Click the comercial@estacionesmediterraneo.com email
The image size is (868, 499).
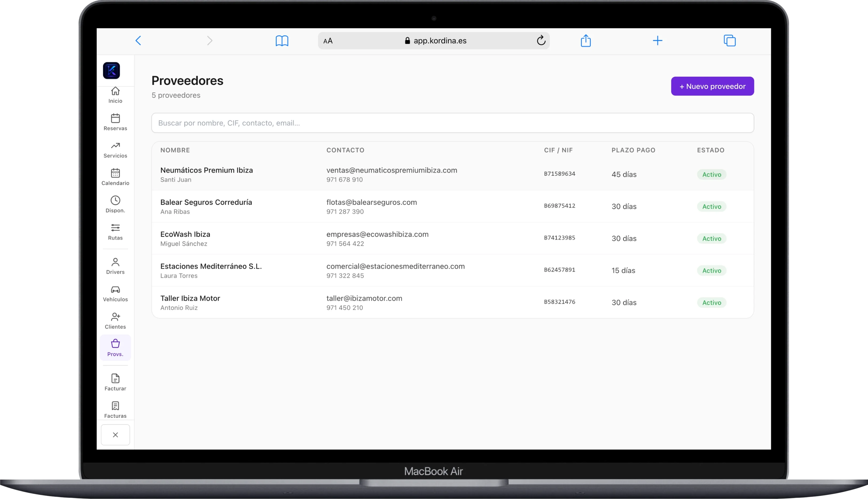click(395, 266)
